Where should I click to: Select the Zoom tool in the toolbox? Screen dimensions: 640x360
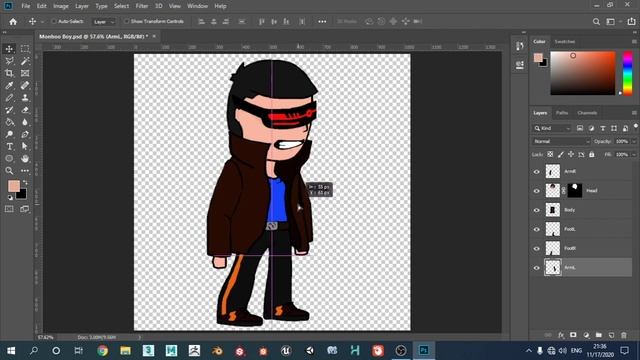(x=9, y=171)
